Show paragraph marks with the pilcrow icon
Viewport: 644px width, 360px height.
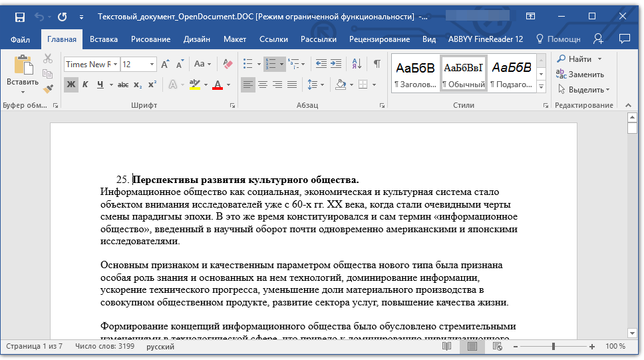(x=377, y=64)
